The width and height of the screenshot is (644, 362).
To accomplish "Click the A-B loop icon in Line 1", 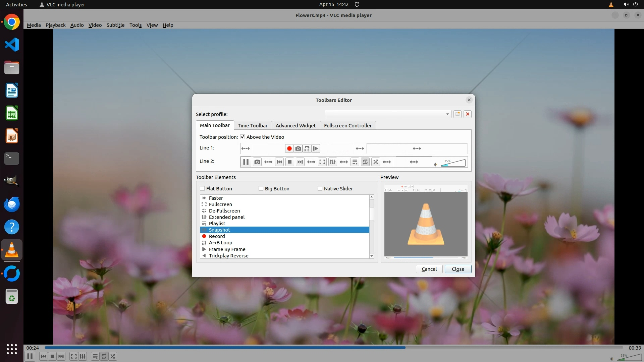I will coord(307,148).
